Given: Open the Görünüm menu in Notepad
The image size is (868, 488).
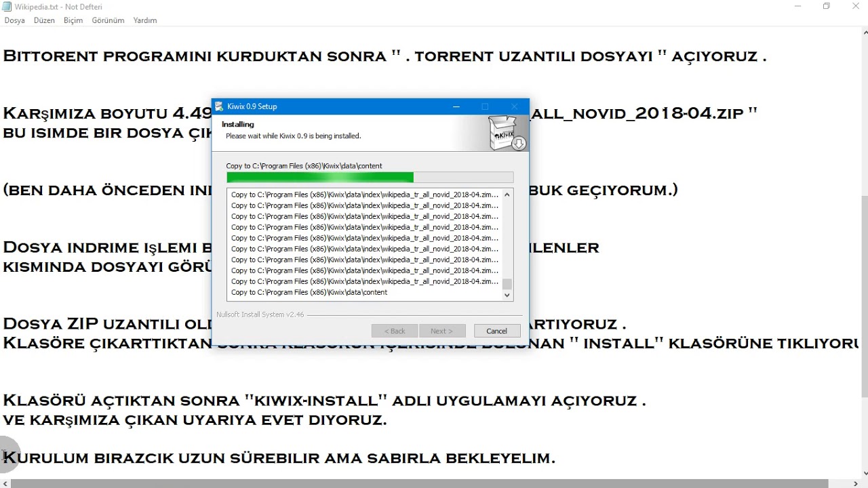Looking at the screenshot, I should click(x=108, y=20).
